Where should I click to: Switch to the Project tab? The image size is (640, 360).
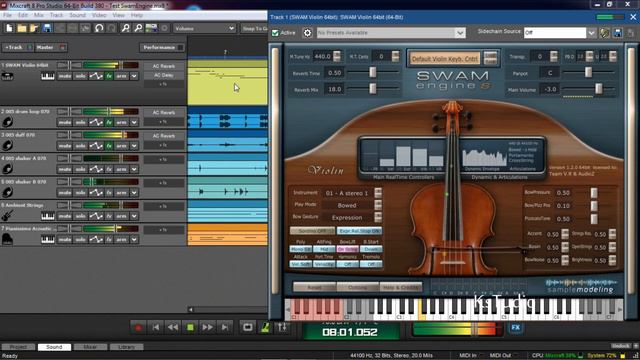(x=18, y=347)
